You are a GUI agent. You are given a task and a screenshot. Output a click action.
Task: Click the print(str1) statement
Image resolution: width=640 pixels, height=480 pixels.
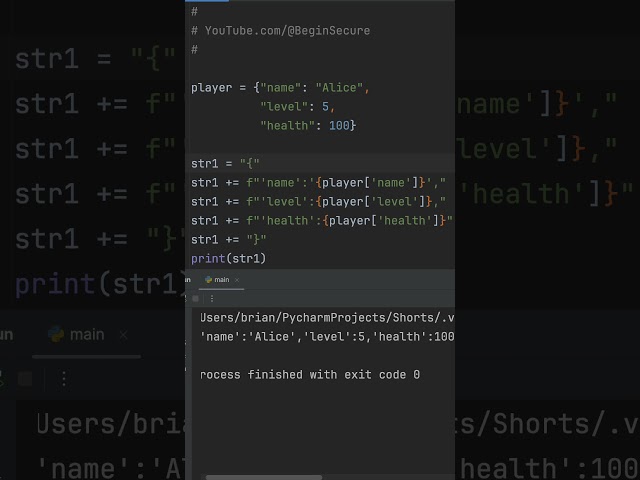click(229, 258)
